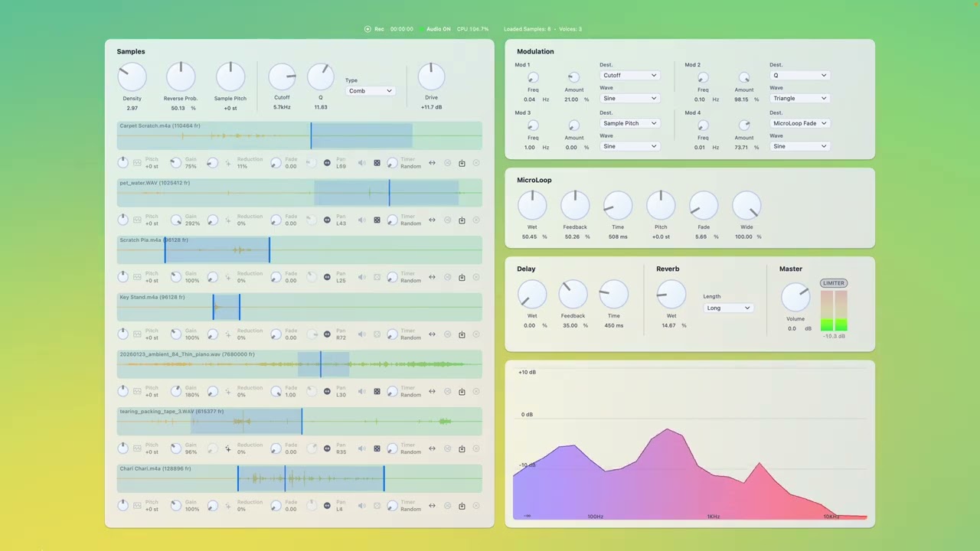Click the Reverse Prob. knob
980x551 pixels.
tap(181, 77)
